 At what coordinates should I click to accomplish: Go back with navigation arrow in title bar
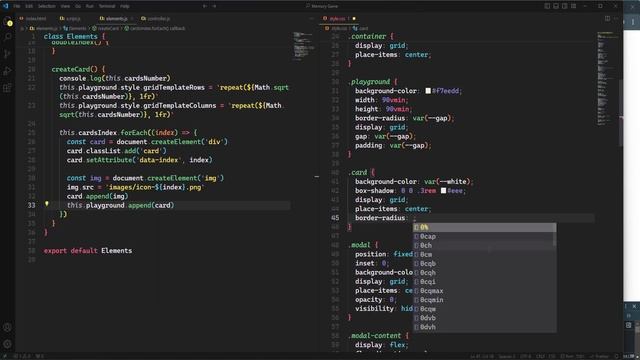click(x=205, y=6)
